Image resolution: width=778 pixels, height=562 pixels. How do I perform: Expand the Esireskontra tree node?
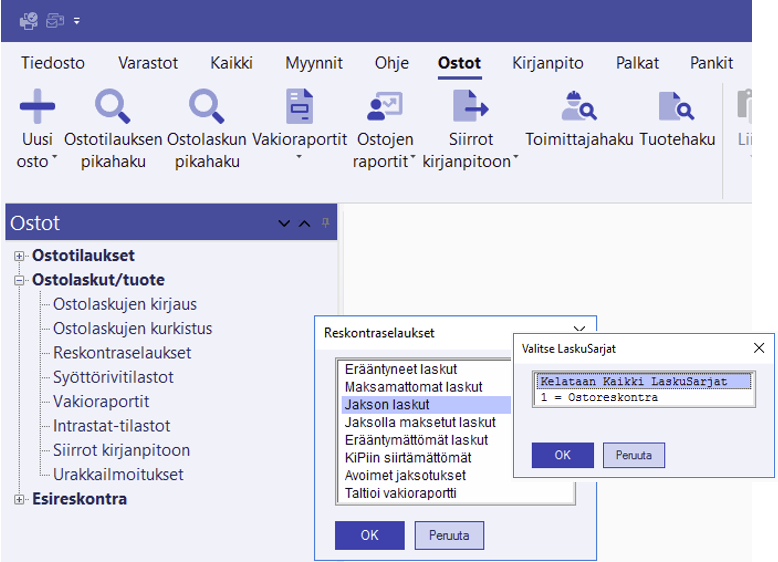19,499
